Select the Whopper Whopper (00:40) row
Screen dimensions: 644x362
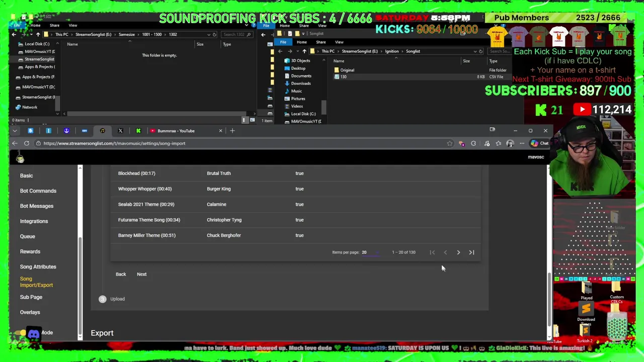295,189
